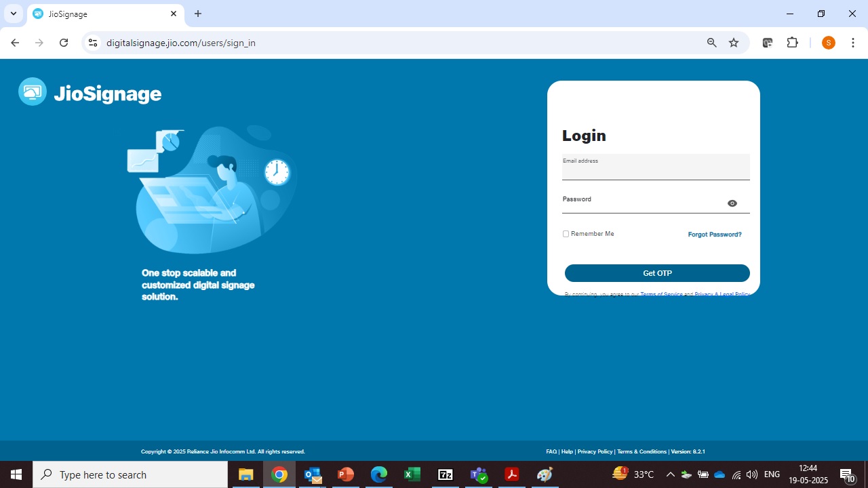Click the Login heading text

(x=584, y=136)
